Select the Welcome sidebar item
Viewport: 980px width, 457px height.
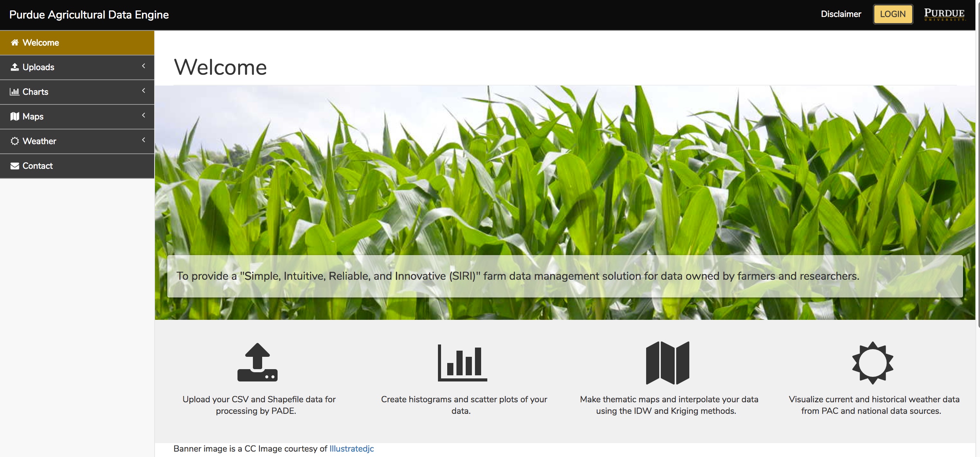point(77,43)
